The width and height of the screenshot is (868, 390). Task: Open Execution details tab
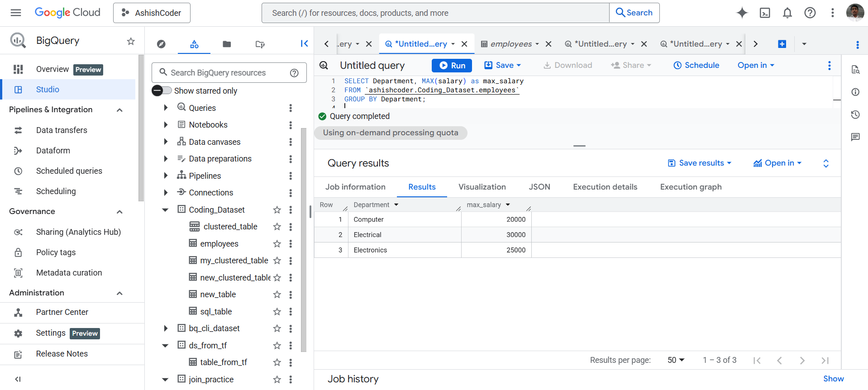(605, 187)
